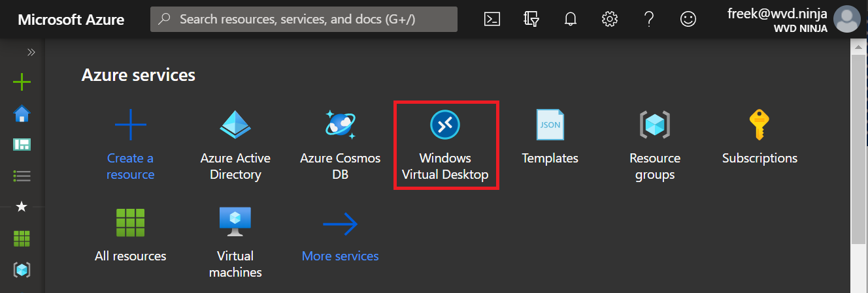Open Cloud Shell from the top bar
Image resolution: width=868 pixels, height=293 pixels.
pyautogui.click(x=492, y=19)
